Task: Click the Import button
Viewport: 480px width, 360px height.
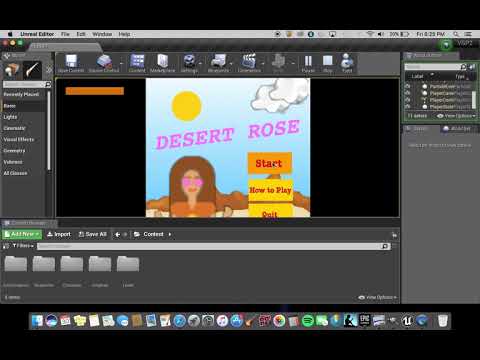Action: click(x=59, y=234)
